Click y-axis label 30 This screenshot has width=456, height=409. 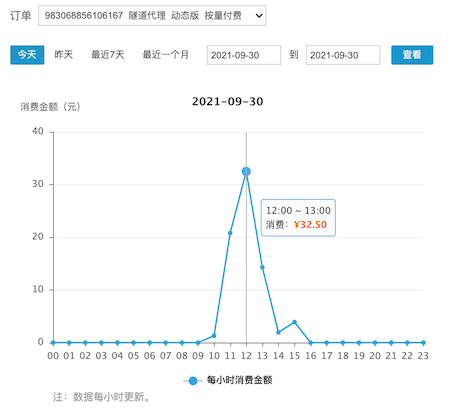click(x=38, y=184)
